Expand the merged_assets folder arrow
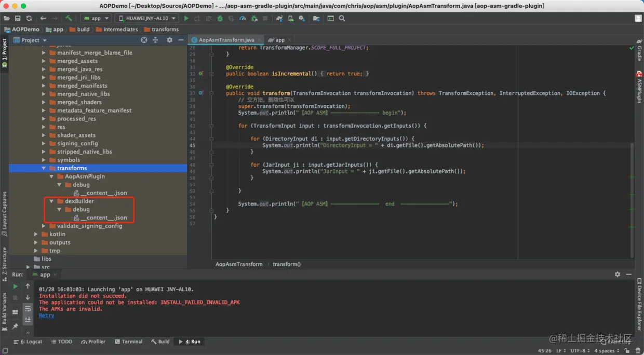 [x=44, y=61]
